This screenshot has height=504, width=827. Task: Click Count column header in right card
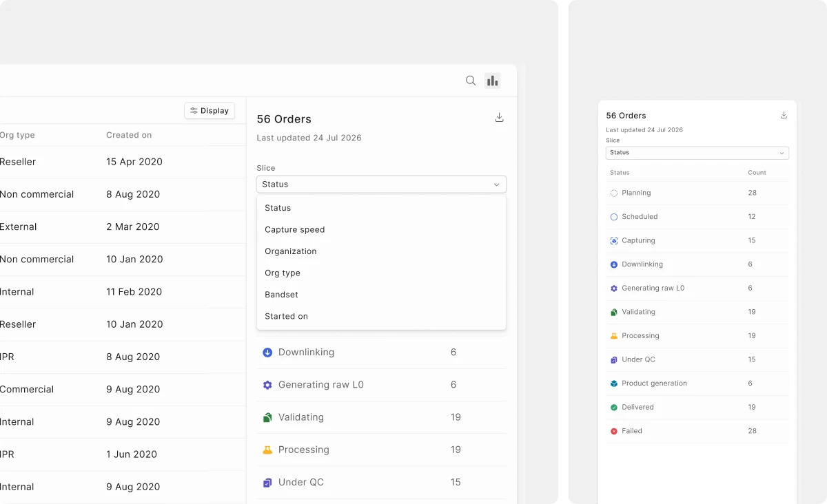coord(757,173)
